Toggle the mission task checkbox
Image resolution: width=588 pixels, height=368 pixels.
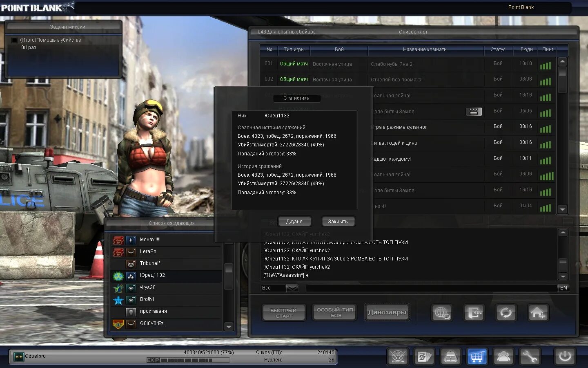[x=14, y=40]
